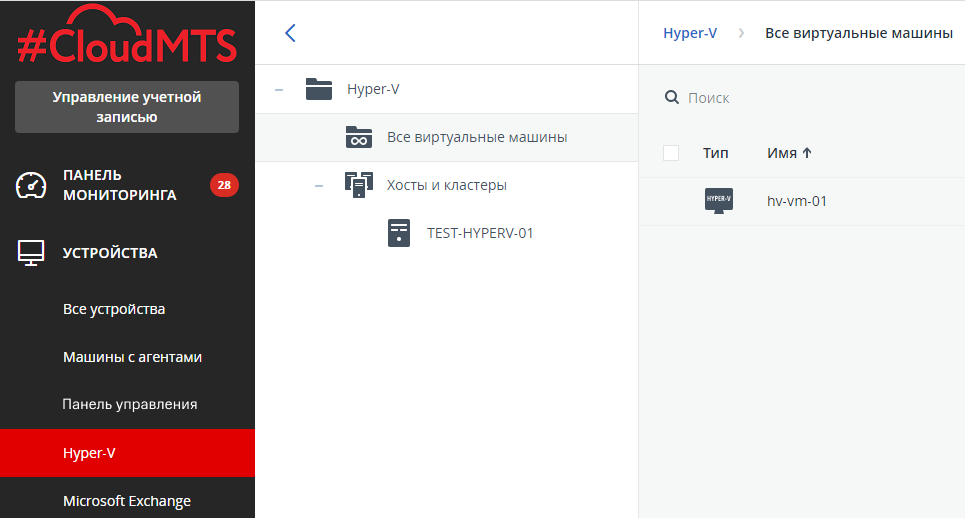Toggle the select-all checkbox in table header
Screen dimensions: 965x518
pos(671,153)
